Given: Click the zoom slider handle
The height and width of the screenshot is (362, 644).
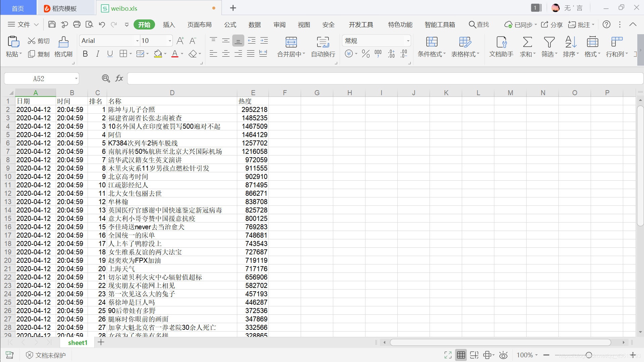Looking at the screenshot, I should coord(589,355).
